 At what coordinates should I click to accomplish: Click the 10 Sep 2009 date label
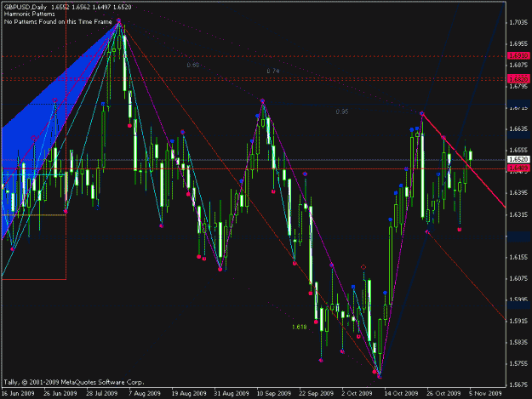click(x=274, y=394)
